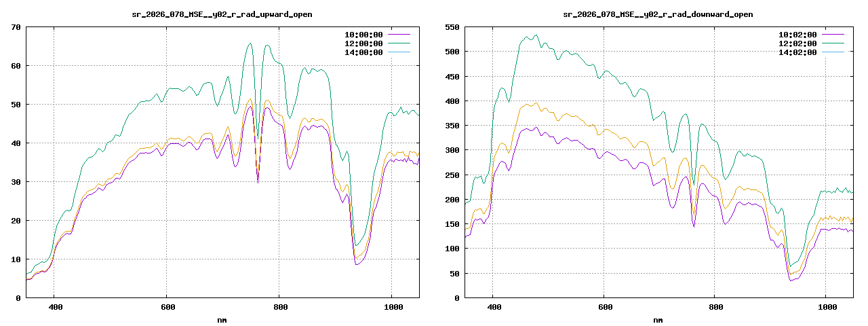Viewport: 868px width, 326px height.
Task: Click the downward_open chart title
Action: pyautogui.click(x=658, y=14)
